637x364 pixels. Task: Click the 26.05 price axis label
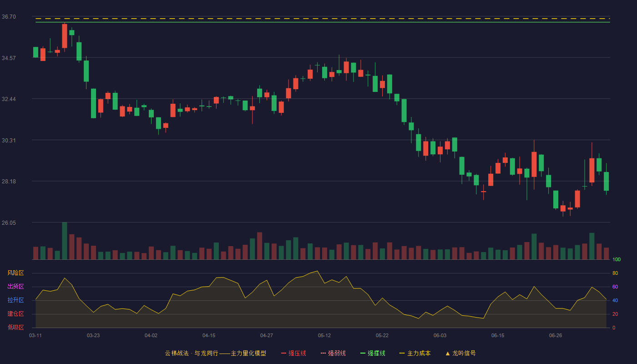point(9,223)
